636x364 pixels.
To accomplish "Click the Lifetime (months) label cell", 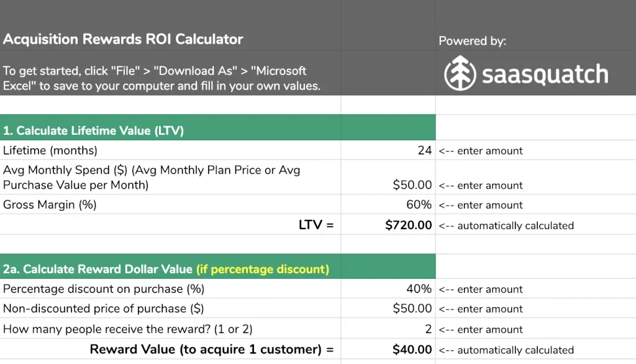I will point(170,150).
